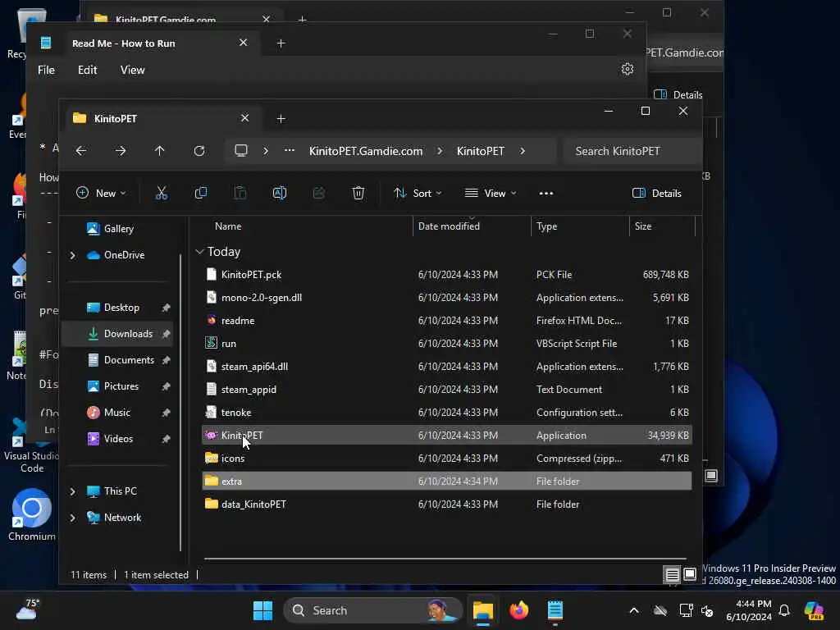840x630 pixels.
Task: Collapse the Today group chevron
Action: tap(199, 251)
